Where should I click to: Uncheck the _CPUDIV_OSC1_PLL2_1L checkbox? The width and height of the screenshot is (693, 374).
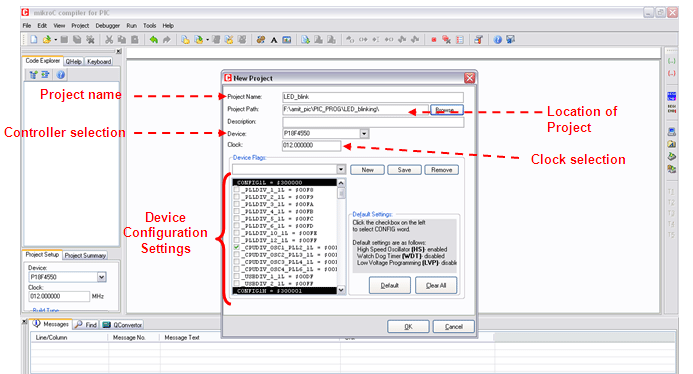pyautogui.click(x=236, y=248)
